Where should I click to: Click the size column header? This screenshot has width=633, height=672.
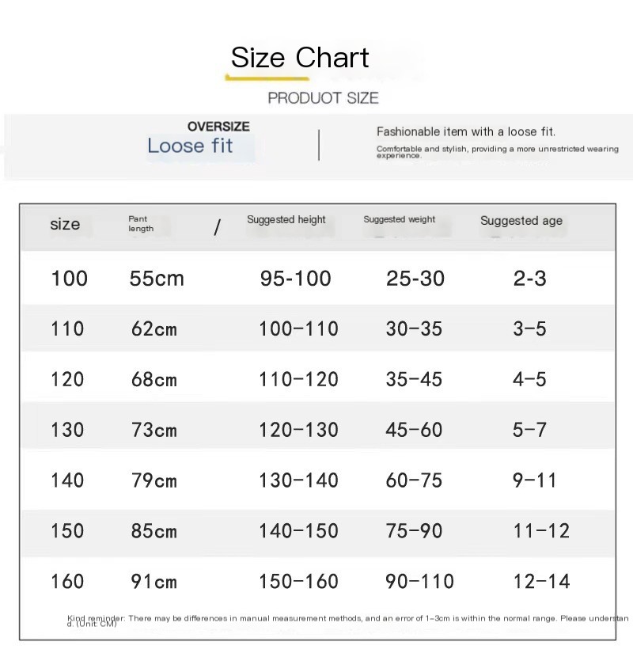coord(65,224)
